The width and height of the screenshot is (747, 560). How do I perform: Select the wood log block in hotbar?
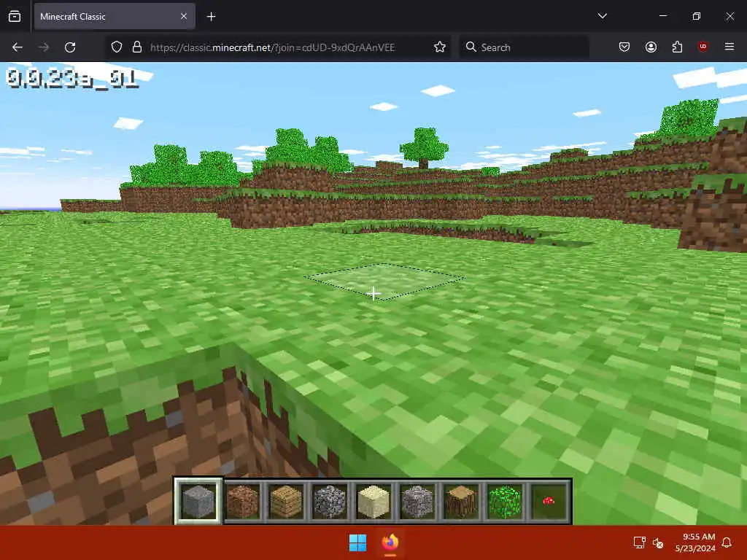pos(461,501)
